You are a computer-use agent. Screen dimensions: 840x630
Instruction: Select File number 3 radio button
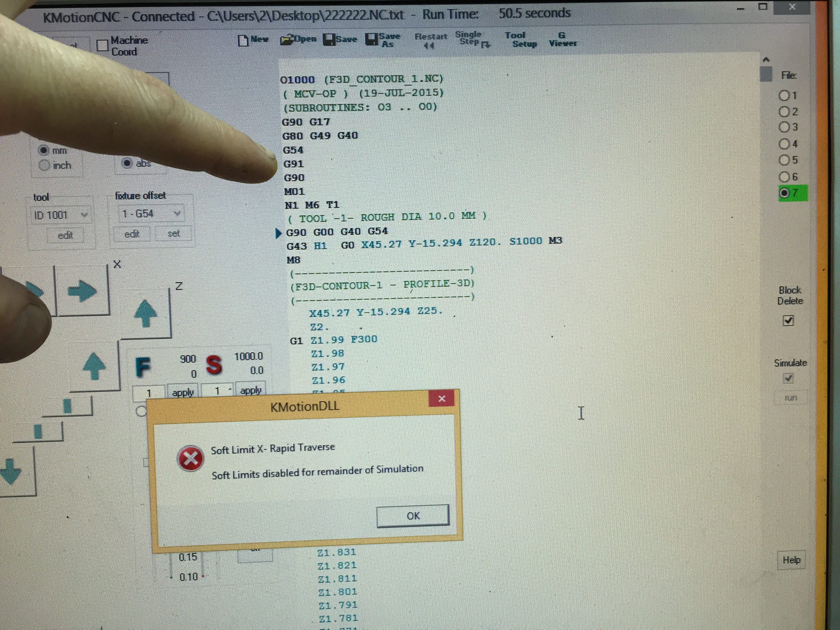coord(784,127)
